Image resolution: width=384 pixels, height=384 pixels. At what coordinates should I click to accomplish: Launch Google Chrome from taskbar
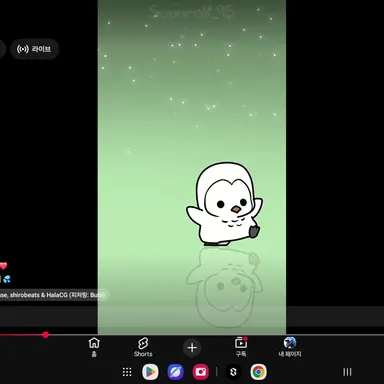(259, 372)
